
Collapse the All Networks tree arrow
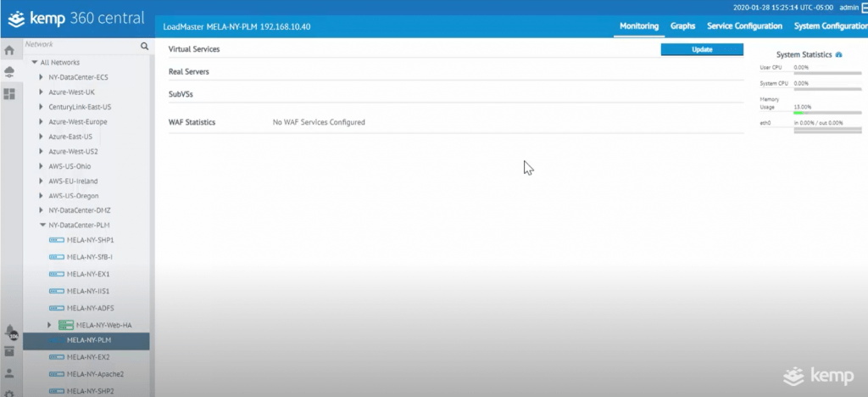34,63
